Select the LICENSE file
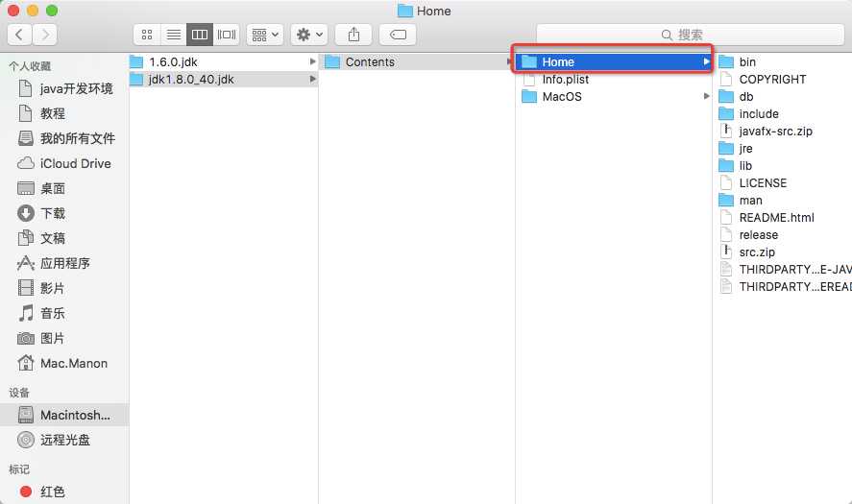The height and width of the screenshot is (504, 852). coord(753,183)
